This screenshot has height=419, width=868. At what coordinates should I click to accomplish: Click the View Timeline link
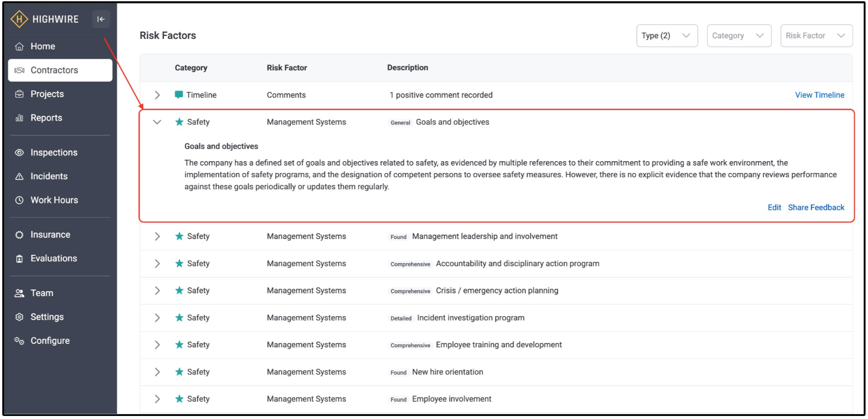(x=820, y=95)
